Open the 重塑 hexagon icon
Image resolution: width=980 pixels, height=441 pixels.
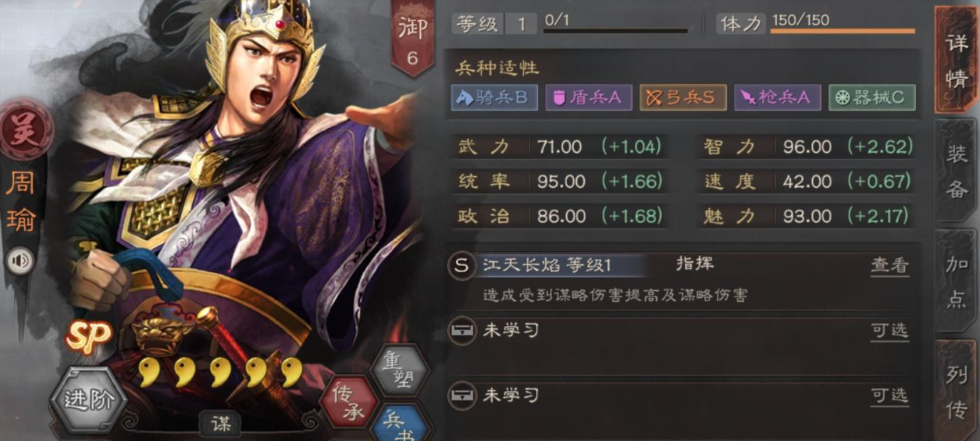point(400,370)
